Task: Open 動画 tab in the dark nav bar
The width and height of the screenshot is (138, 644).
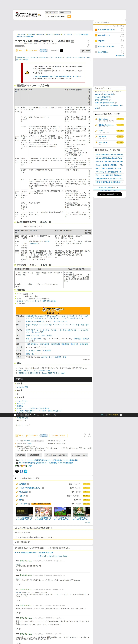Action: [x=18, y=415]
